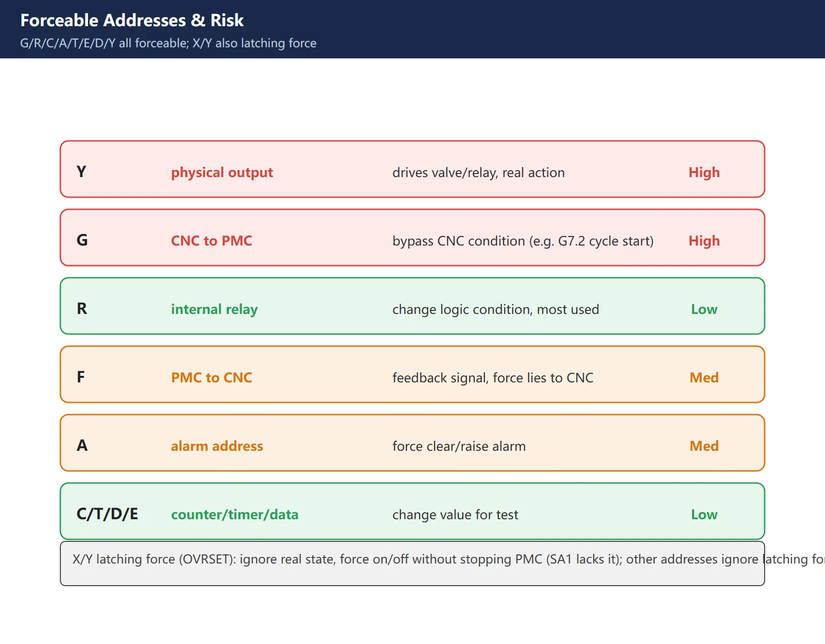Click the High risk label in Y row
The height and width of the screenshot is (644, 825).
click(704, 173)
